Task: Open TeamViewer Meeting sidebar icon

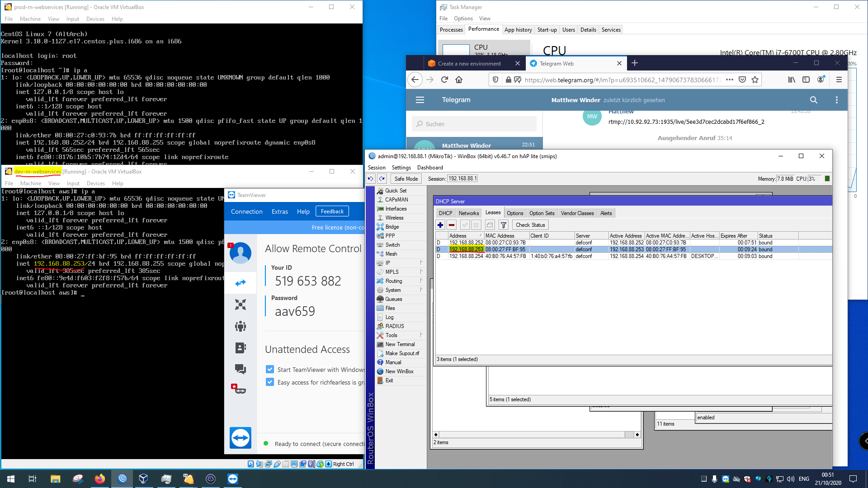Action: coord(241,326)
